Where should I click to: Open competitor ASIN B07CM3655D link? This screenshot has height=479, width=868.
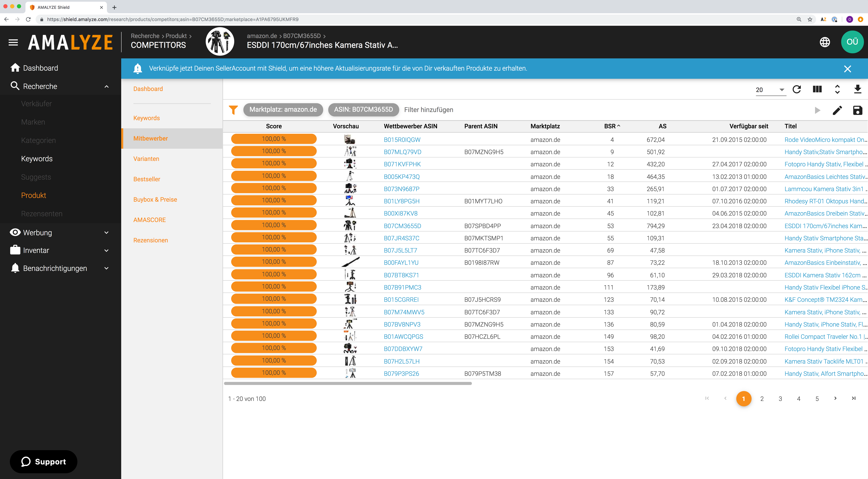[402, 226]
